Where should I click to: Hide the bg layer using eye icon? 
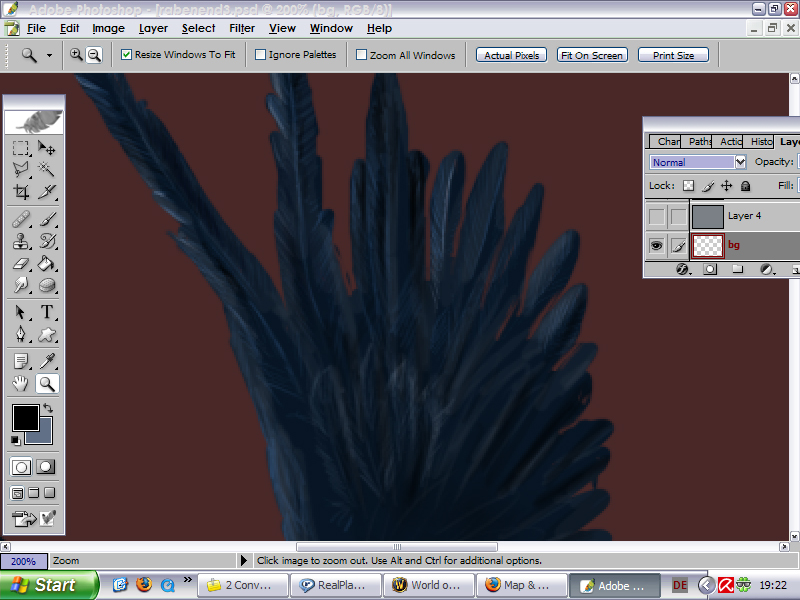pos(657,246)
